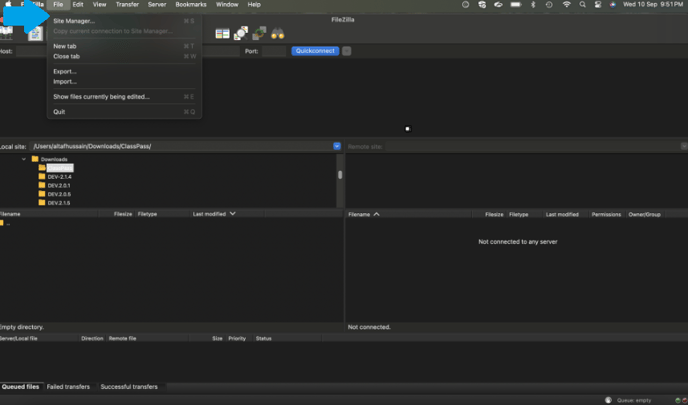Open Wi-Fi status menu

(x=566, y=4)
